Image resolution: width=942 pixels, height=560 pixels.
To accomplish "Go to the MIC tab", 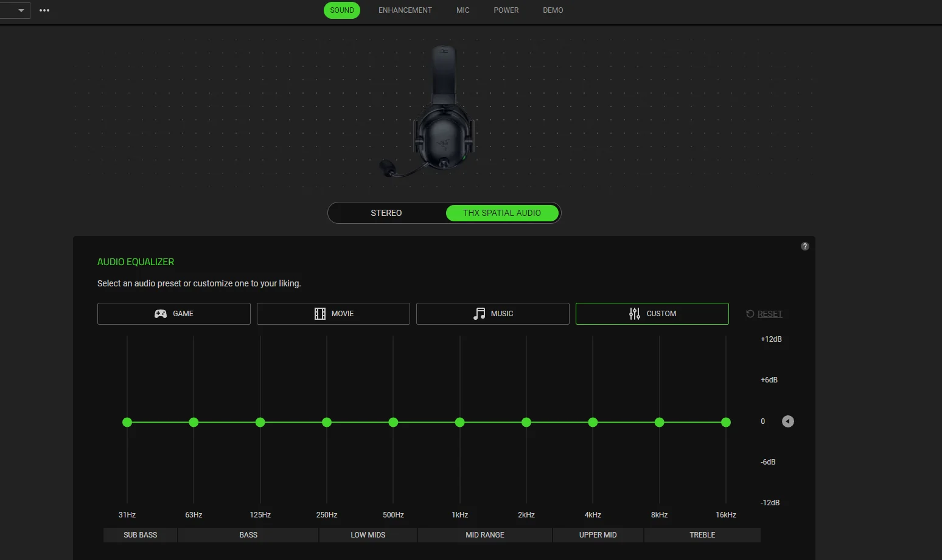I will (463, 10).
